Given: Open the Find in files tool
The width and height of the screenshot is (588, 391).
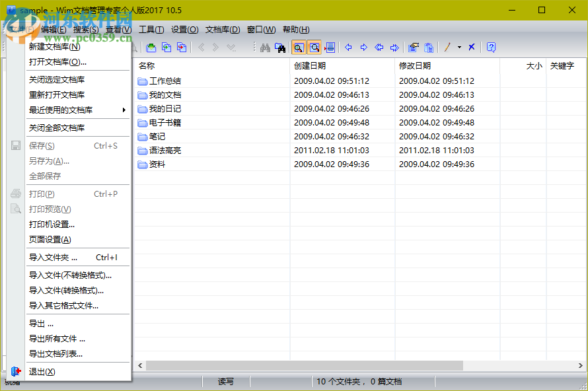Looking at the screenshot, I should tap(279, 46).
